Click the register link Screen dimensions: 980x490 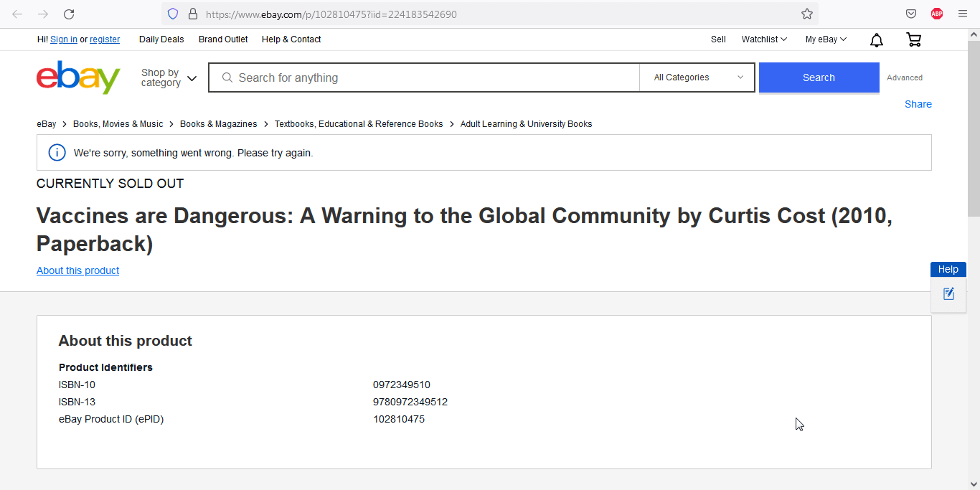[105, 39]
